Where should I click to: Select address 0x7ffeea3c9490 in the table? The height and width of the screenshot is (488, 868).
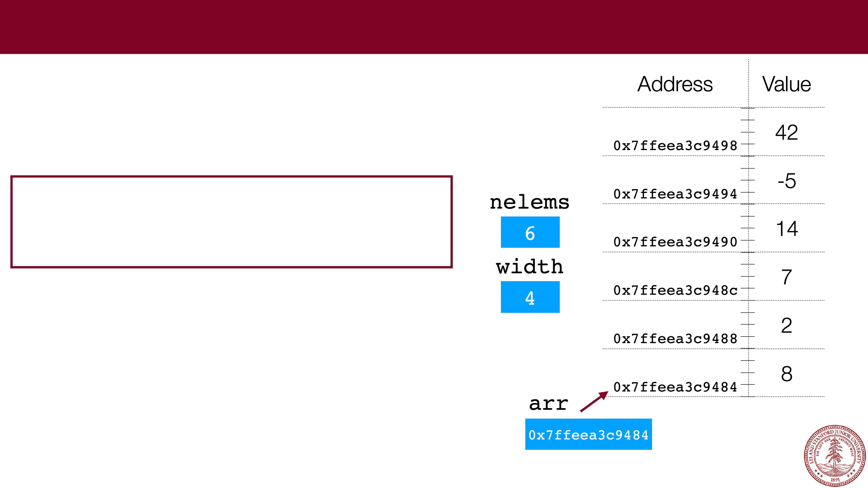coord(675,242)
